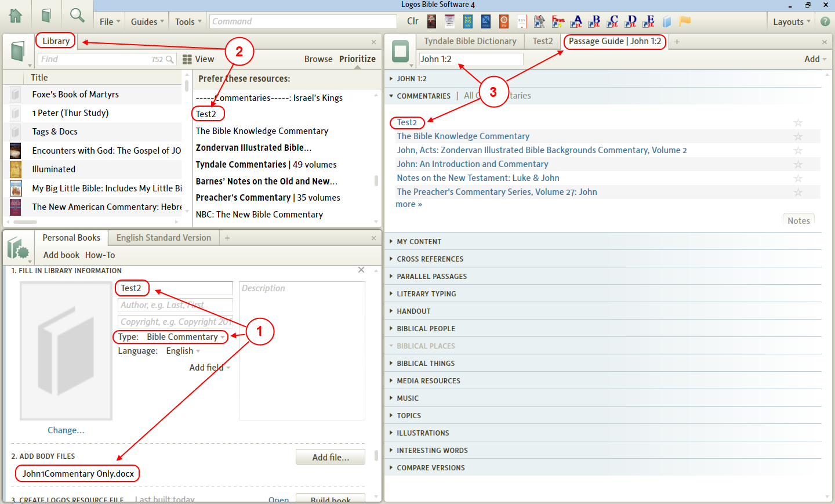
Task: Select the Foxe's Book of Martyrs row
Action: pyautogui.click(x=93, y=95)
